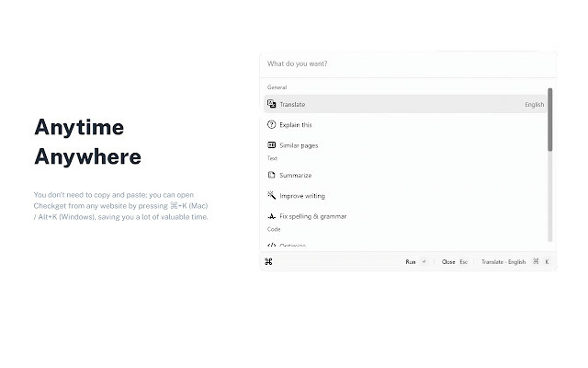Open the Similar pages command
Viewport: 588px width, 368px height.
click(x=299, y=145)
